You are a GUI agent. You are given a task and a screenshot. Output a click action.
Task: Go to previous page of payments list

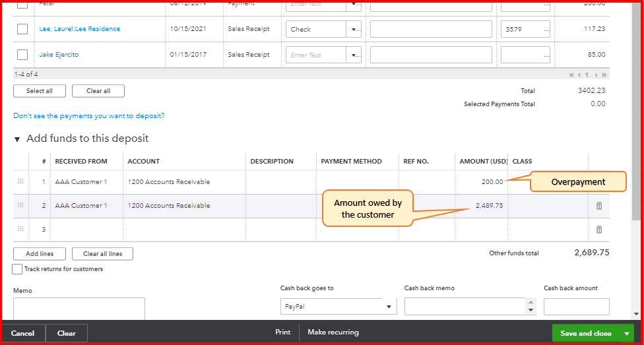[x=579, y=75]
